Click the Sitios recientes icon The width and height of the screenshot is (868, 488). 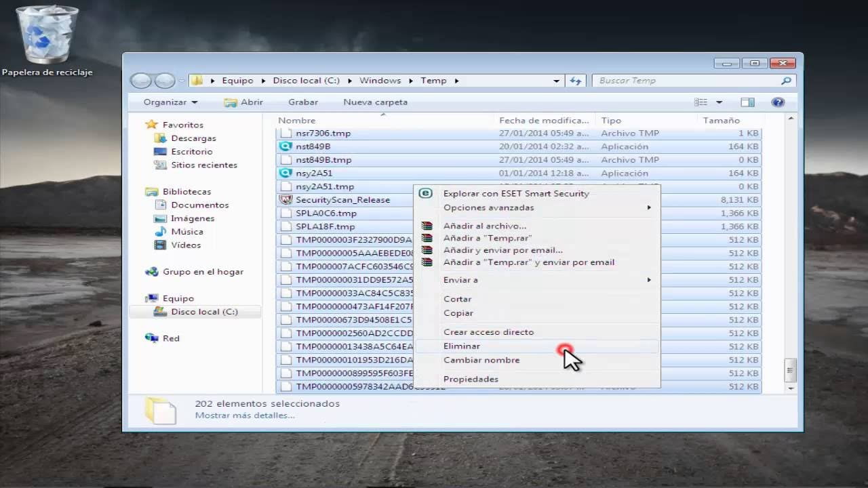pos(160,165)
